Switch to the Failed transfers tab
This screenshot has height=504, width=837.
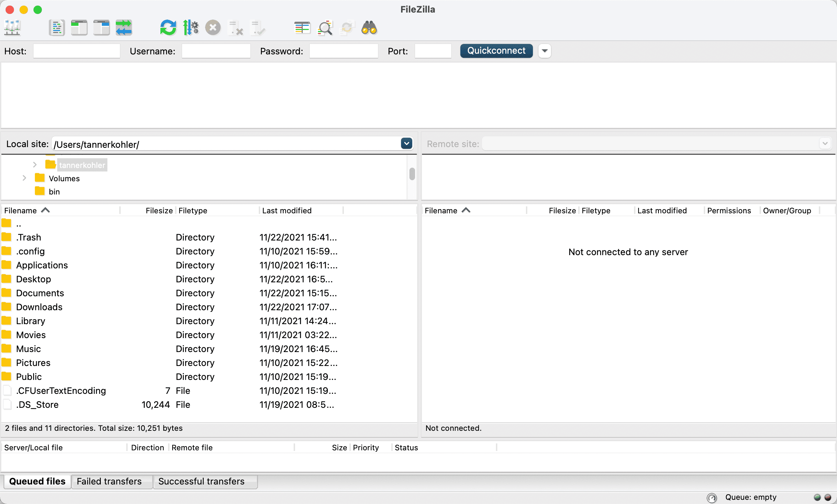(x=109, y=481)
